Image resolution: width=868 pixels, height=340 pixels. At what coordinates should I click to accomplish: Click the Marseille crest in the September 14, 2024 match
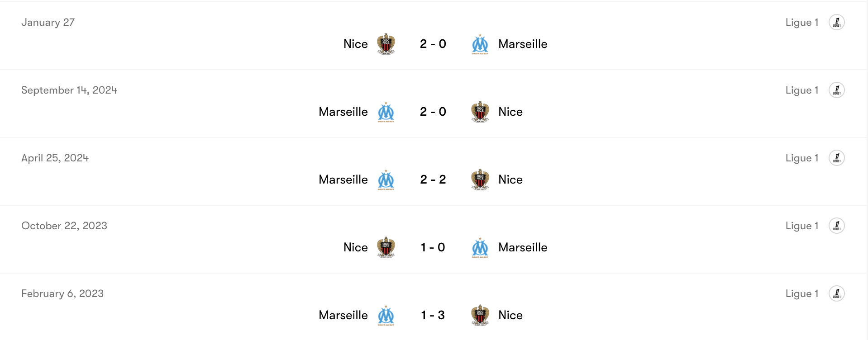pyautogui.click(x=386, y=112)
